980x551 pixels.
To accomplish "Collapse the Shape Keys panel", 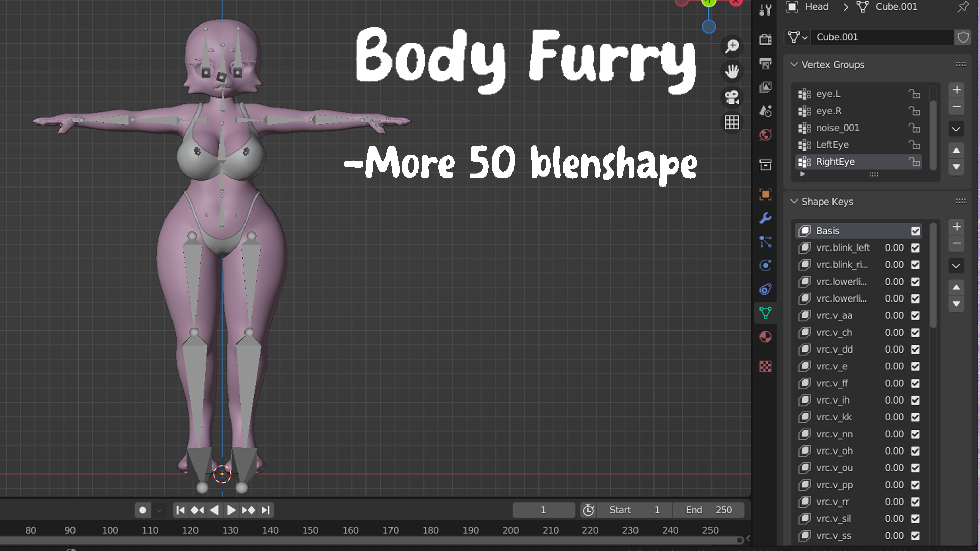I will 794,202.
